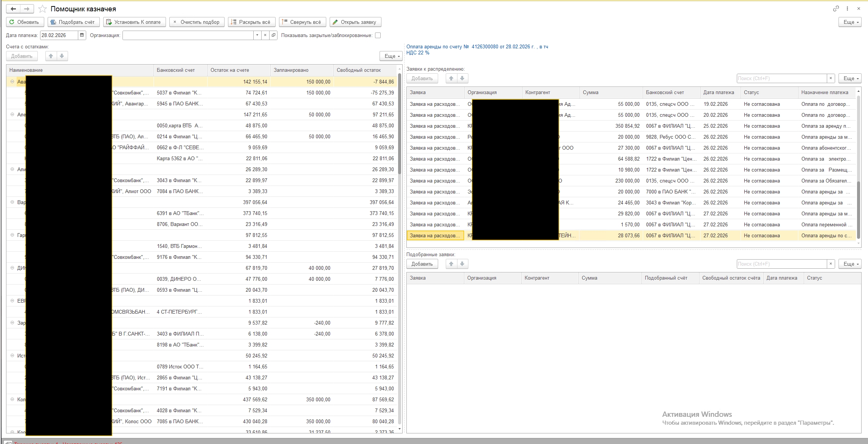Click the Раскрыть всё button

[251, 22]
